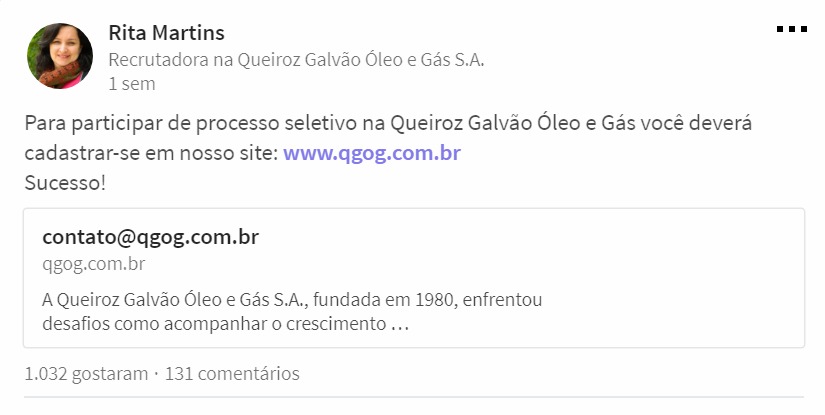
Task: View the 1.032 gostaram likes list
Action: coord(86,374)
